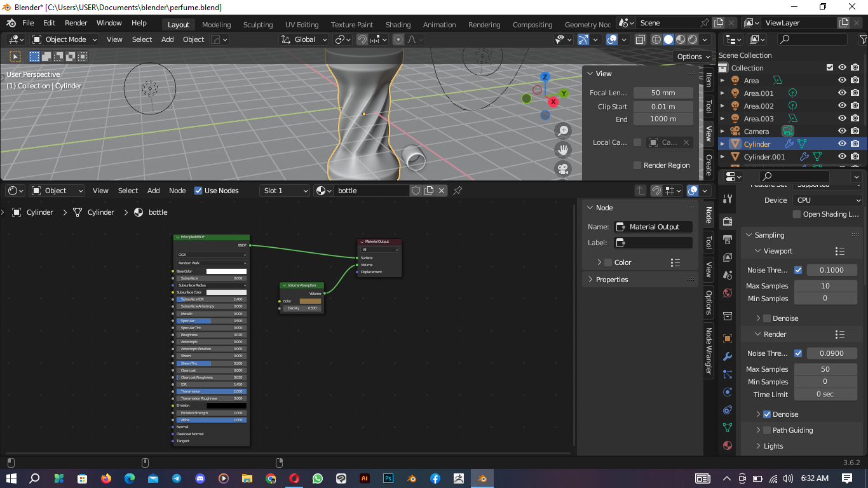Toggle Viewport Noise Threshold checkbox
This screenshot has height=488, width=868.
[x=798, y=270]
